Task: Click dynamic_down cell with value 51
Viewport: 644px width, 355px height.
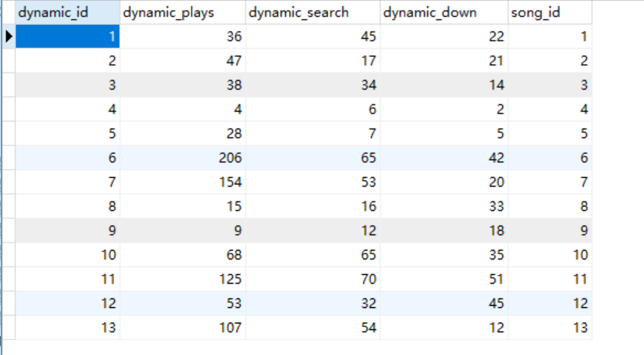Action: tap(444, 279)
